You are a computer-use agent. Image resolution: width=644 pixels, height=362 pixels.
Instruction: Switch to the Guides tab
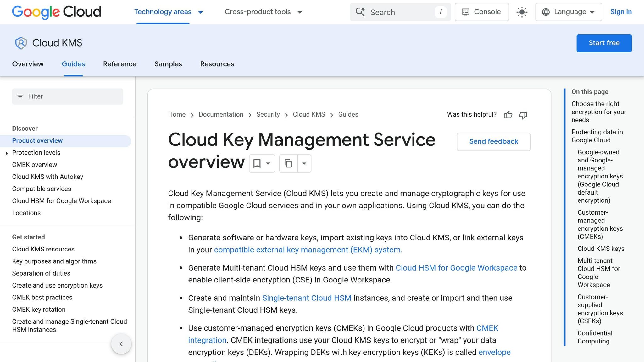pos(73,64)
